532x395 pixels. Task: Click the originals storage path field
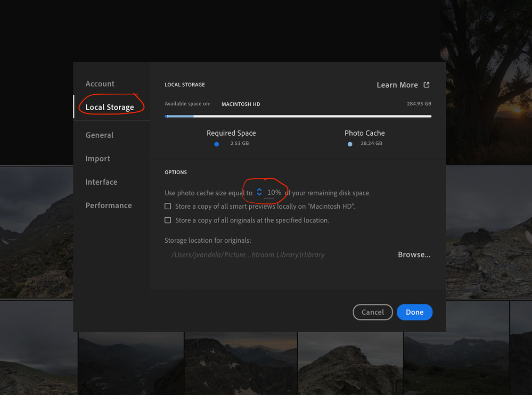[x=248, y=254]
